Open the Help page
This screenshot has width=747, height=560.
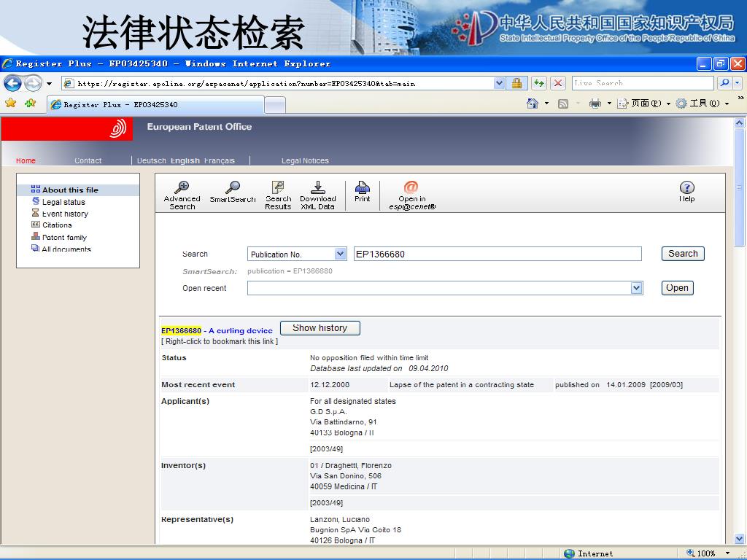(686, 192)
